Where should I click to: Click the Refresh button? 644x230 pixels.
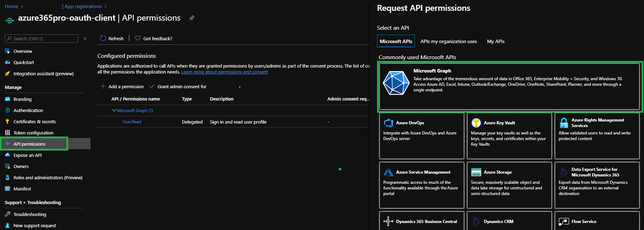(112, 39)
